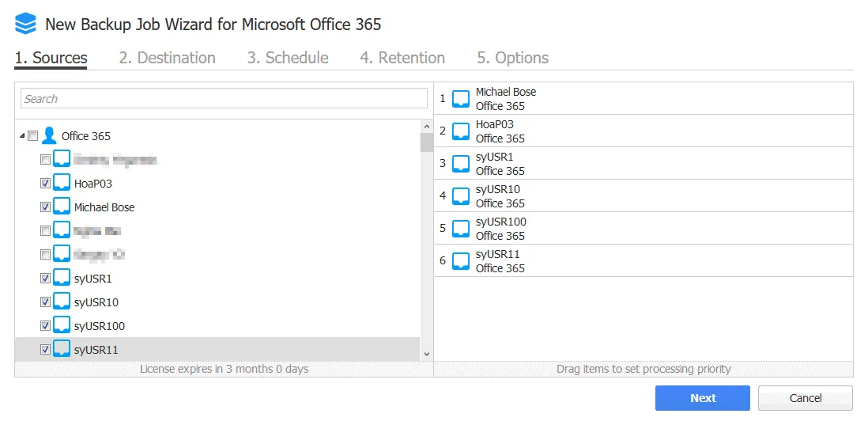Uncheck the Michael Bose mailbox checkbox
The width and height of the screenshot is (868, 425).
point(45,207)
